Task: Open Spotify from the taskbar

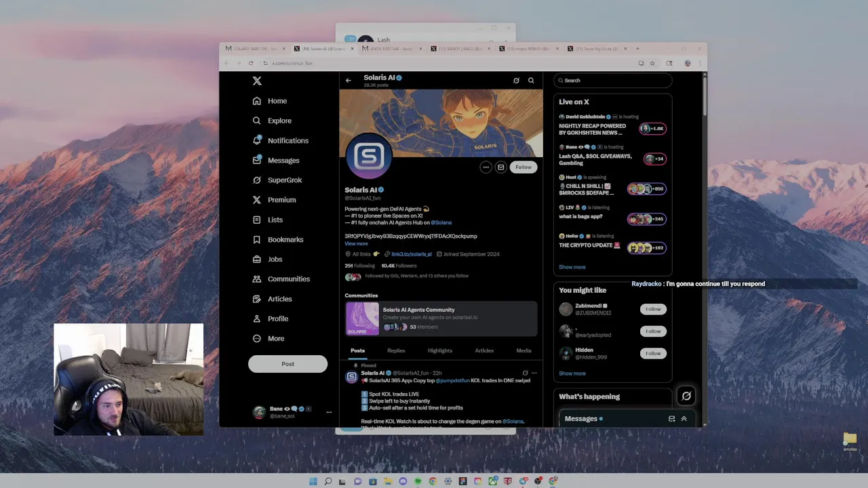Action: [x=418, y=481]
